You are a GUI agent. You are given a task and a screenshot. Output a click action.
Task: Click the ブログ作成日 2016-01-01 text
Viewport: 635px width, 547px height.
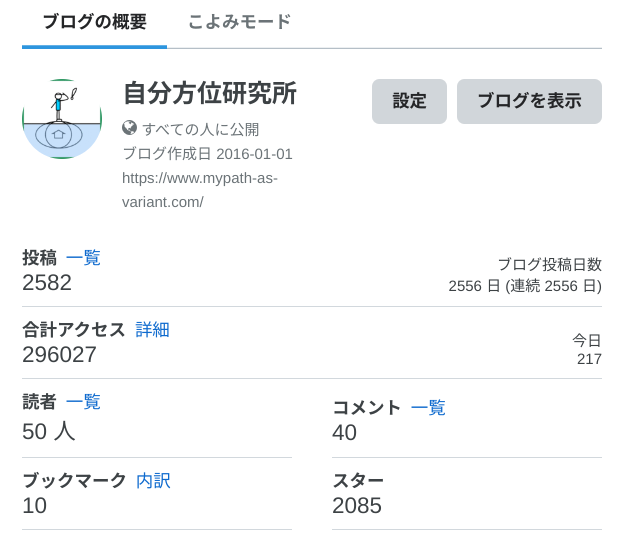(207, 154)
